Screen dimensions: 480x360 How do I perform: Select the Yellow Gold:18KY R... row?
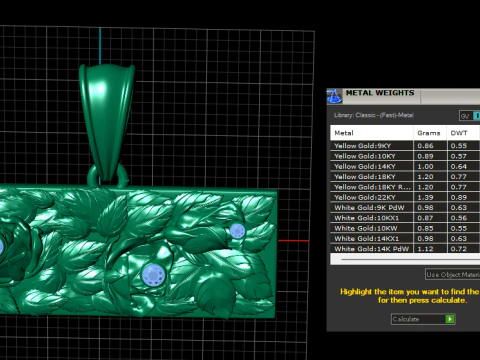[x=405, y=187]
